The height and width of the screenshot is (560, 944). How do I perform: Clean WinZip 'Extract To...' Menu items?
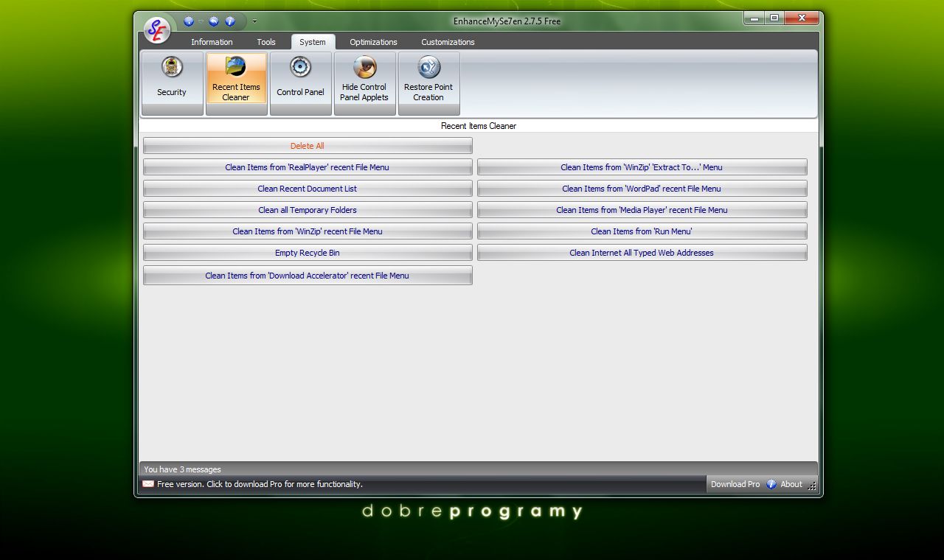click(642, 167)
